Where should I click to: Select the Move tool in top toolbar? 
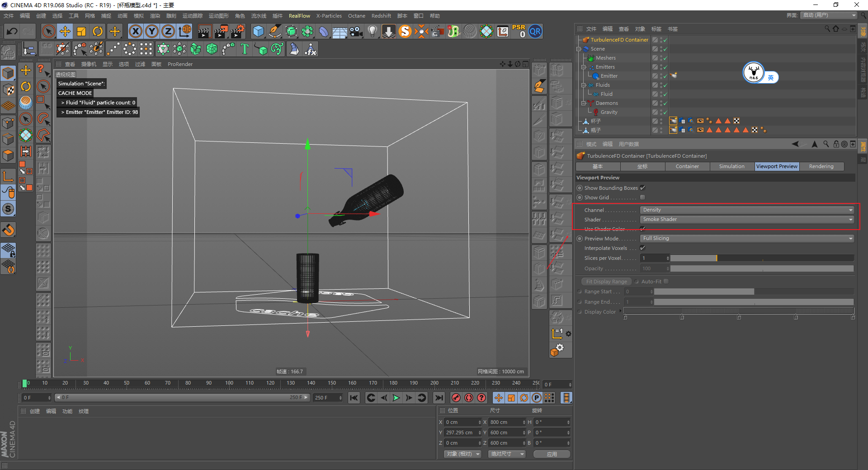point(65,31)
